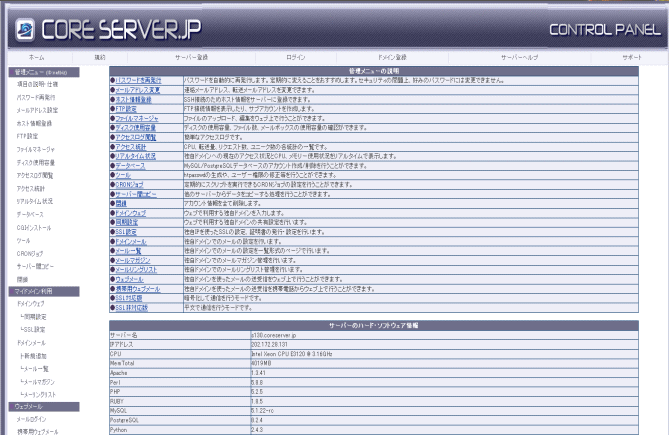Collapse the マイドメイン利用 sidebar section header

(38, 290)
